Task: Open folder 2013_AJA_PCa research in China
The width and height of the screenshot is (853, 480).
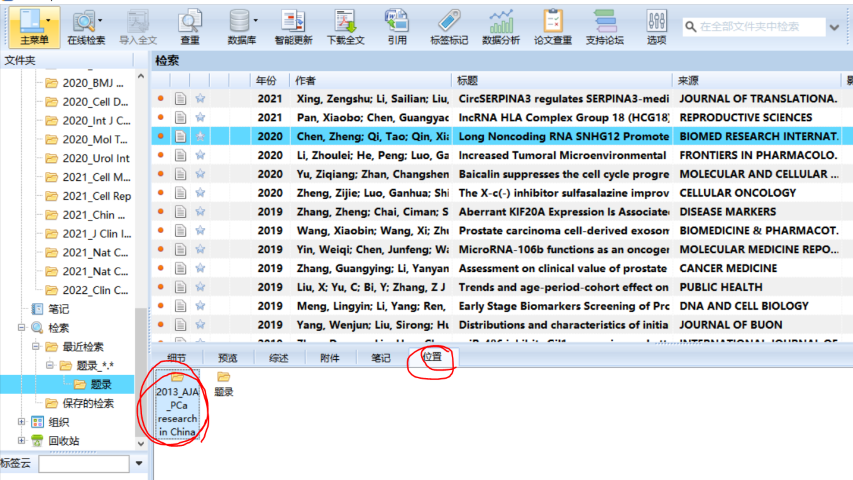Action: click(x=177, y=404)
